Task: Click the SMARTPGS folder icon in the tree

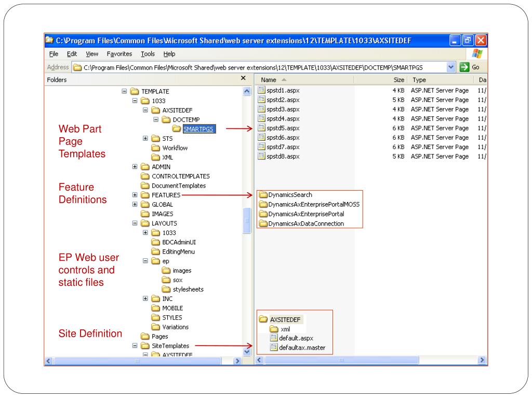Action: (x=177, y=129)
